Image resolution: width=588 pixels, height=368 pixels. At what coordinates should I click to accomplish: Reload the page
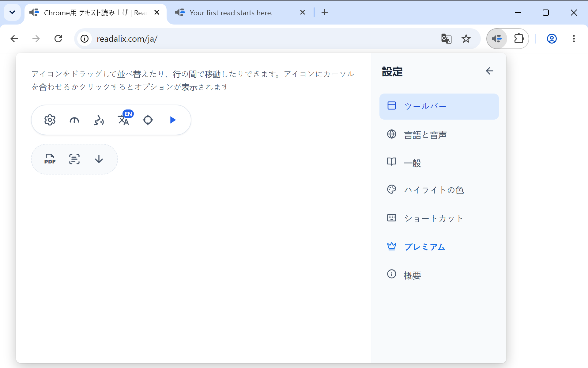[58, 39]
